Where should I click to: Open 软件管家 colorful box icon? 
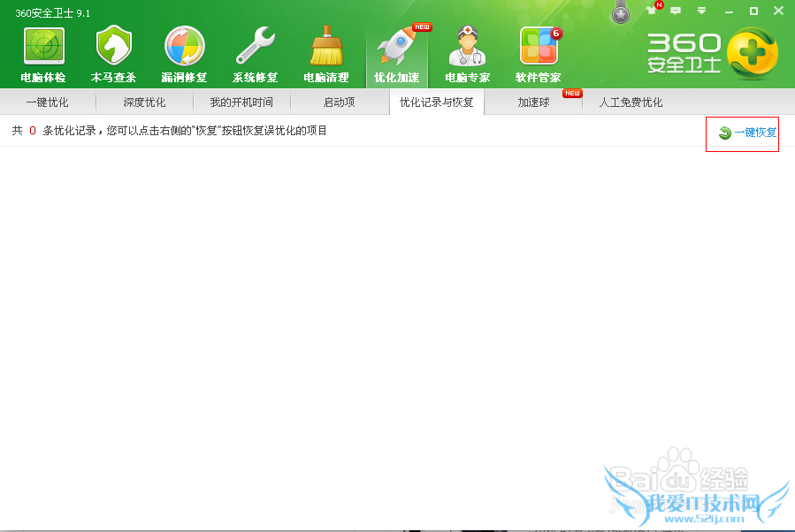tap(539, 46)
